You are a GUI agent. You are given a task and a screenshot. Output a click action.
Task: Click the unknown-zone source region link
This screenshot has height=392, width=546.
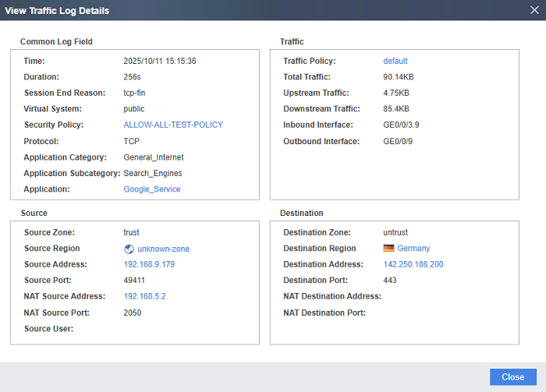pos(163,249)
